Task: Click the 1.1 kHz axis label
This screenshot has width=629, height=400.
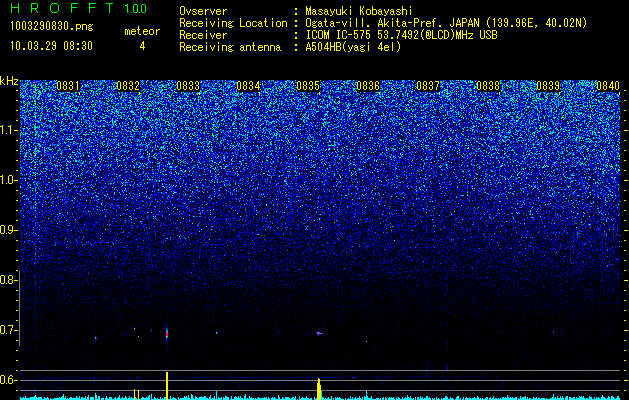Action: pyautogui.click(x=7, y=130)
